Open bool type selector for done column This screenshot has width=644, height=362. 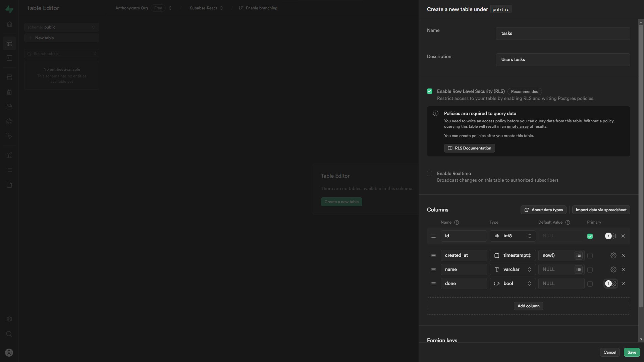[x=513, y=284]
